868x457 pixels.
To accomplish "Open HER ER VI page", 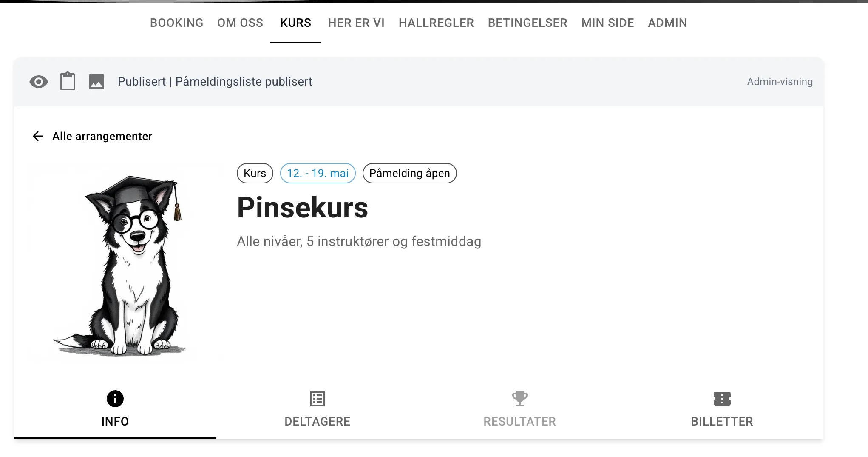I will (x=356, y=23).
